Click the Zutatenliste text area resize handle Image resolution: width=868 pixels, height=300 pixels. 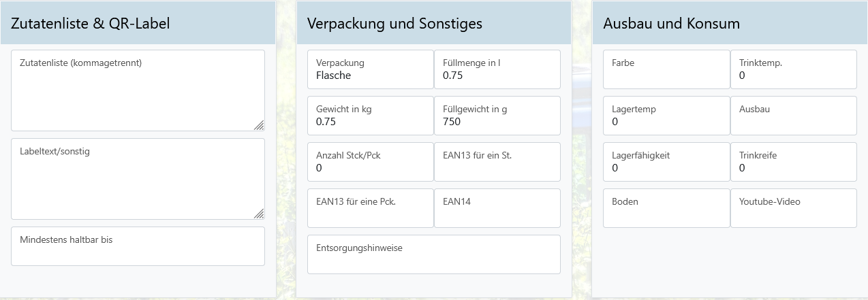click(260, 125)
